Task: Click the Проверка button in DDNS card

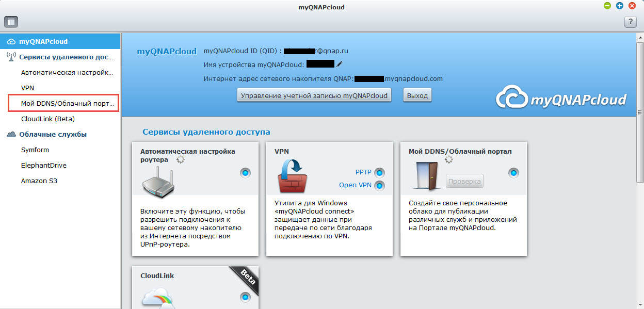Action: pyautogui.click(x=464, y=181)
